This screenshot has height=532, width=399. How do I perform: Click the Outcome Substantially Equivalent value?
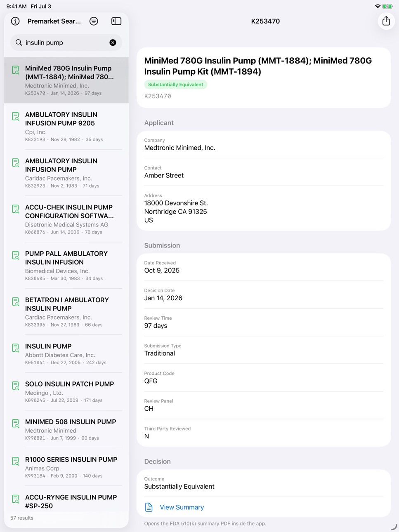179,487
